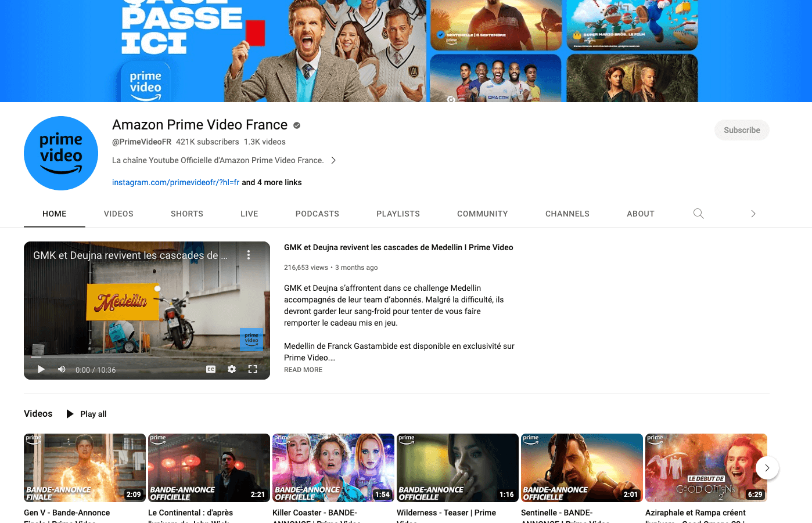Click the verified checkmark badge
This screenshot has height=523, width=812.
coord(297,125)
